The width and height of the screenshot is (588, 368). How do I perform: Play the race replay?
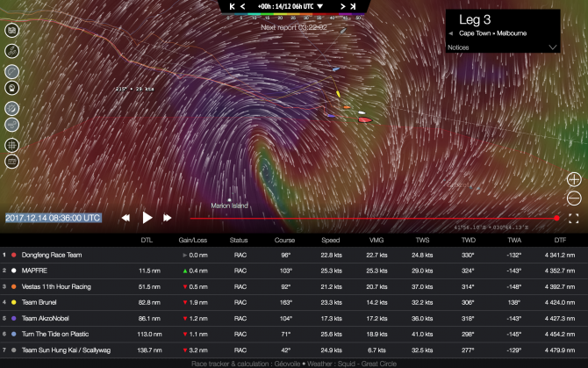(x=147, y=217)
